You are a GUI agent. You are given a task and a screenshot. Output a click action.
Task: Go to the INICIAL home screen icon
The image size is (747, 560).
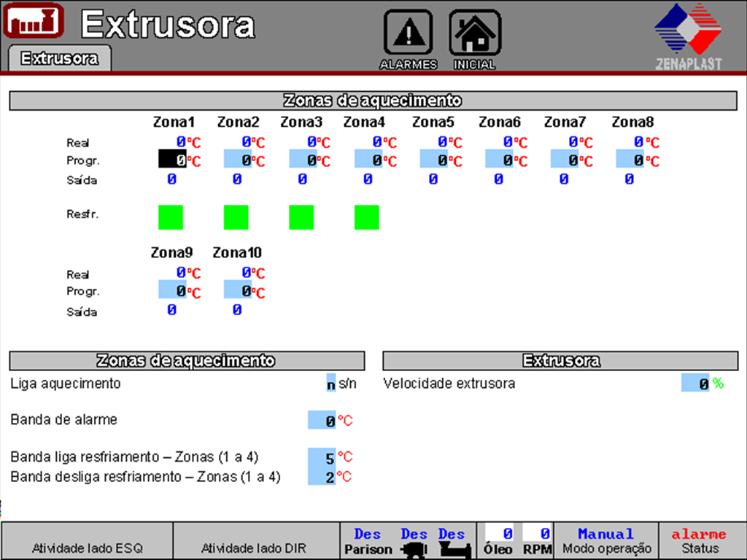point(474,34)
